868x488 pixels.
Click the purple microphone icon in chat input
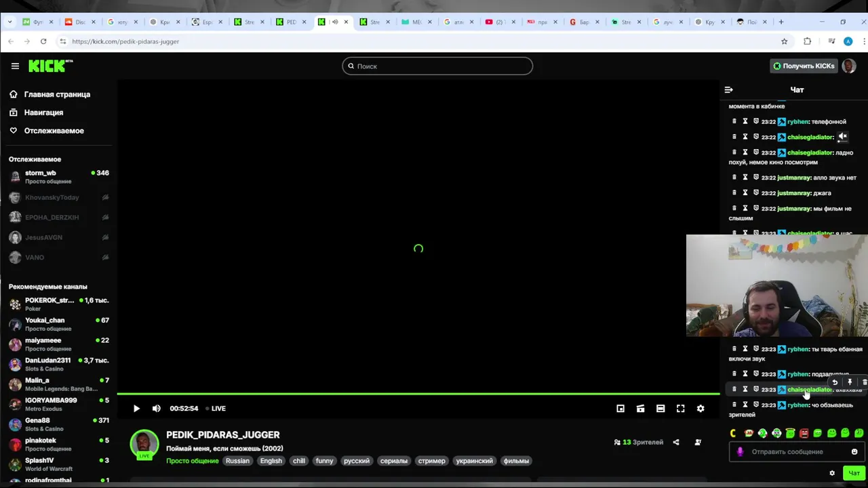740,451
